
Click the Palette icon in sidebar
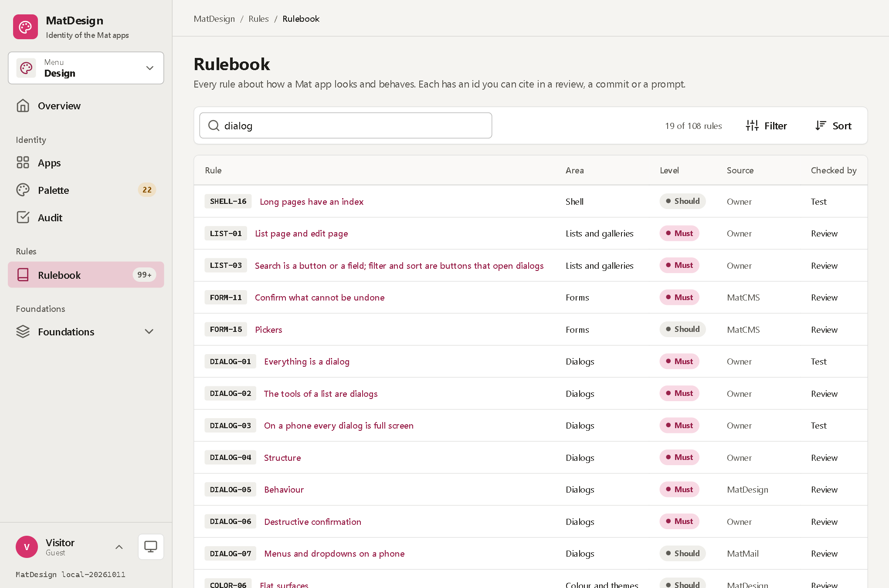pyautogui.click(x=23, y=190)
